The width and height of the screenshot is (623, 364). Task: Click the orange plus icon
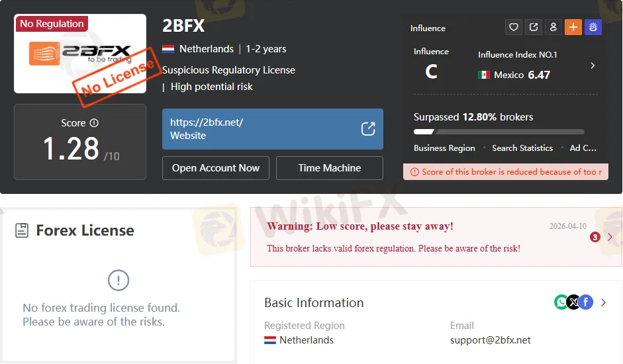(x=573, y=27)
